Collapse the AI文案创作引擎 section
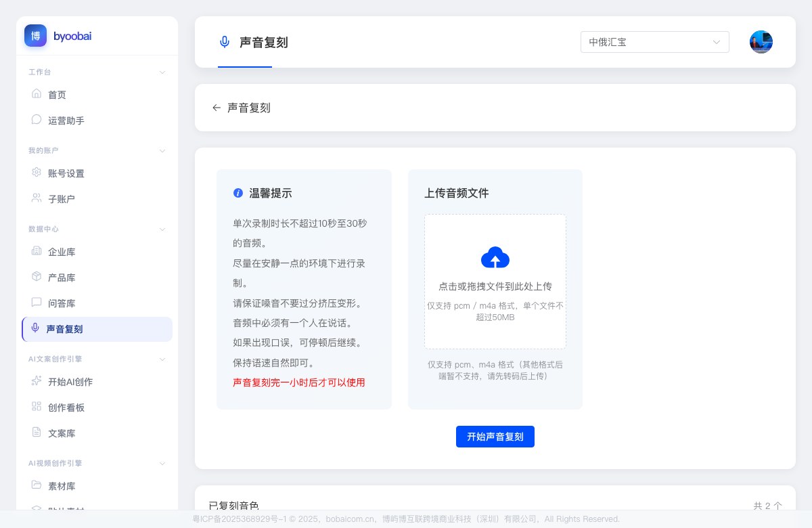The image size is (812, 528). pos(162,359)
